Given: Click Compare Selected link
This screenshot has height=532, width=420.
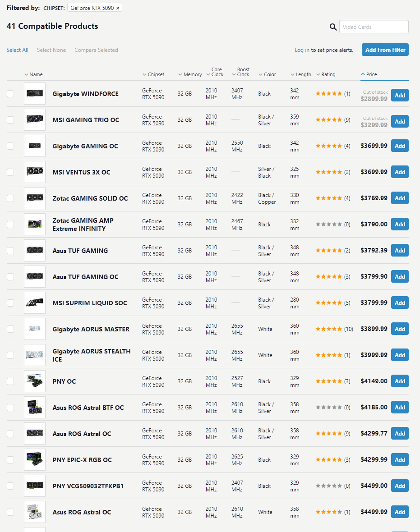Looking at the screenshot, I should click(x=96, y=50).
